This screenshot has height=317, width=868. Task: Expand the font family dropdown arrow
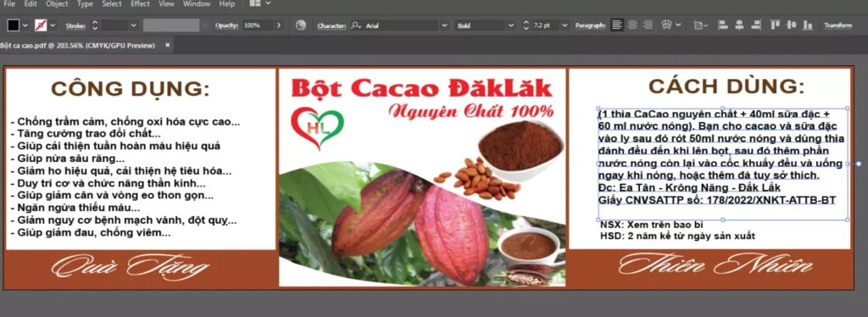point(444,25)
